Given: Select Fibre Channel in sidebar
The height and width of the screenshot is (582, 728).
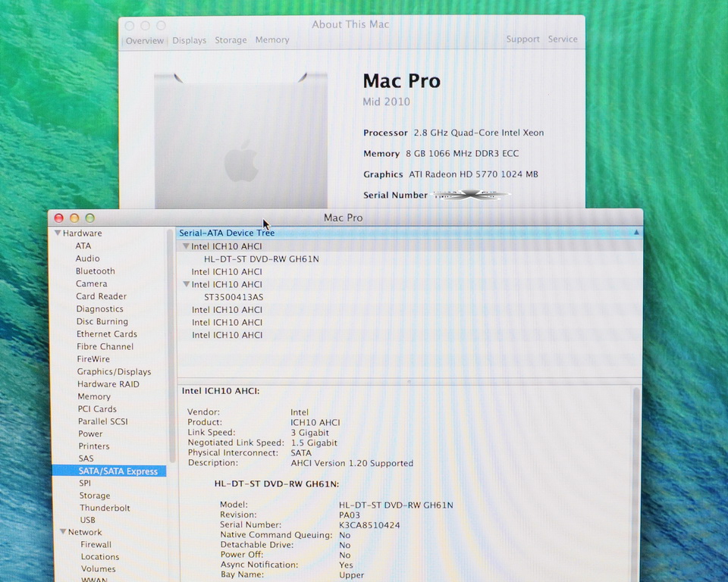Looking at the screenshot, I should tap(105, 346).
